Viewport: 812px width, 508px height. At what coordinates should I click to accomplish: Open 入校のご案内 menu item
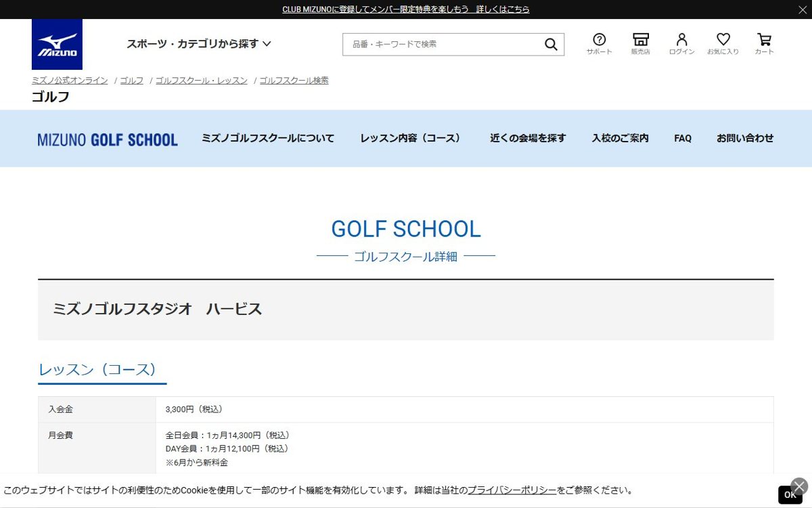620,138
